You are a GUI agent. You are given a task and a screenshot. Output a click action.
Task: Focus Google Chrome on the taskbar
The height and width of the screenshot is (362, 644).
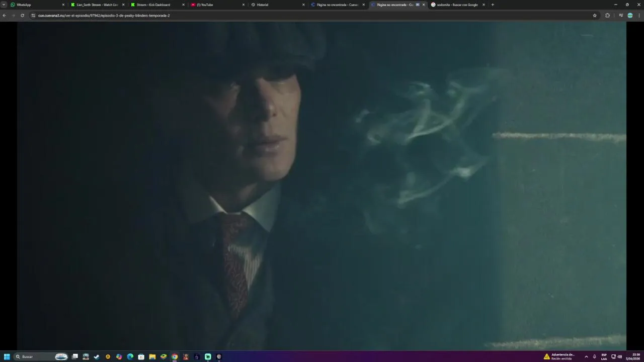175,356
